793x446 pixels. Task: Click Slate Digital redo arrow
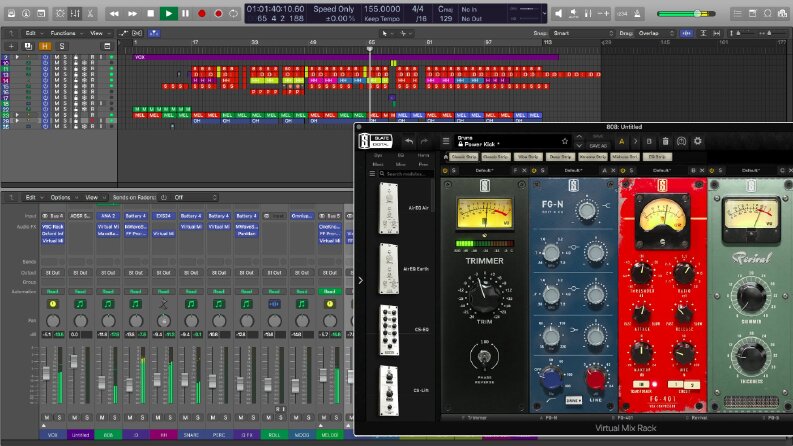(x=425, y=142)
